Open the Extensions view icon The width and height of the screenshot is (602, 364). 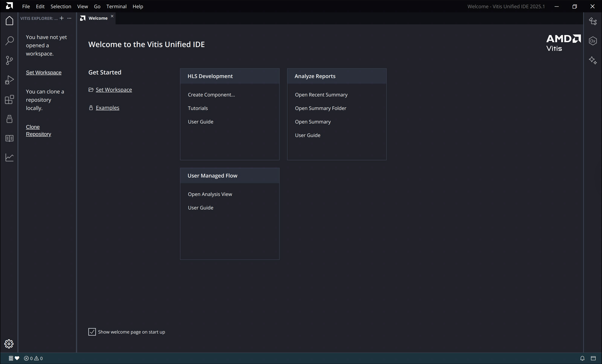pyautogui.click(x=9, y=99)
